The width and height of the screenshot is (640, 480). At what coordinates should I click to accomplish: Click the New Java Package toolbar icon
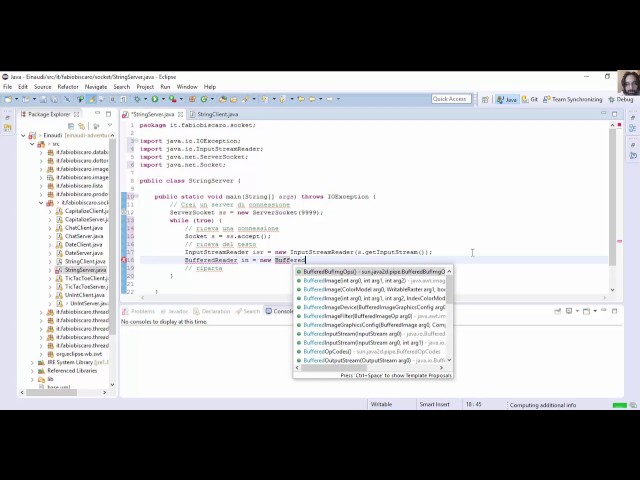[192, 99]
